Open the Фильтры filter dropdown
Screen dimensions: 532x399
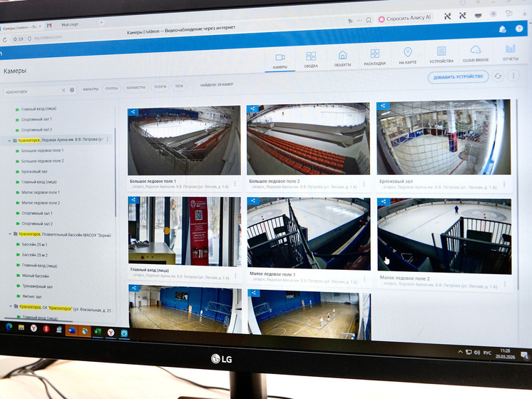pyautogui.click(x=91, y=89)
